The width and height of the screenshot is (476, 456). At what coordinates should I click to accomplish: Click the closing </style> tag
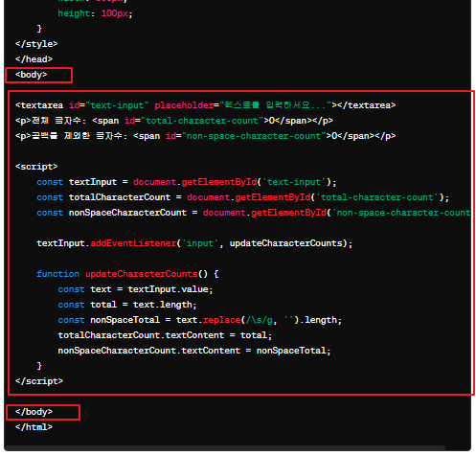click(36, 44)
